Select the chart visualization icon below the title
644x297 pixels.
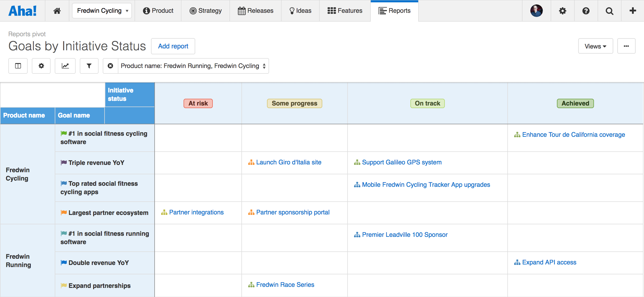coord(65,66)
